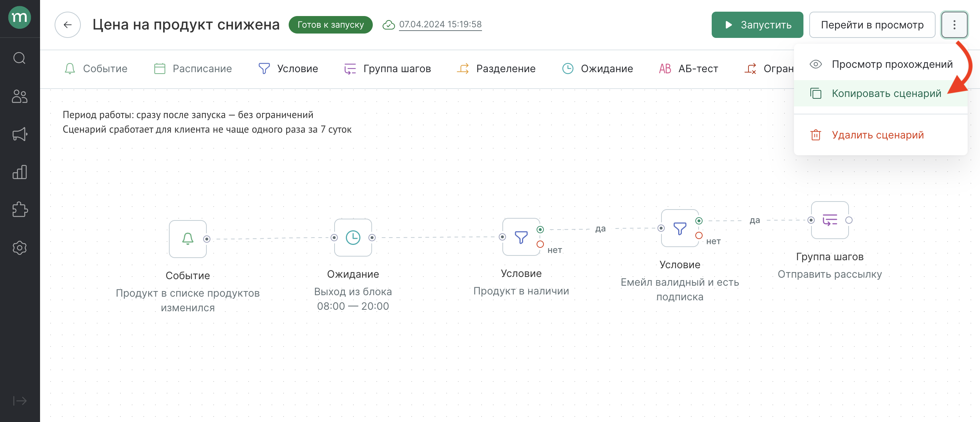Click the frequency limit text about 7 суток
The image size is (980, 422).
(x=207, y=129)
